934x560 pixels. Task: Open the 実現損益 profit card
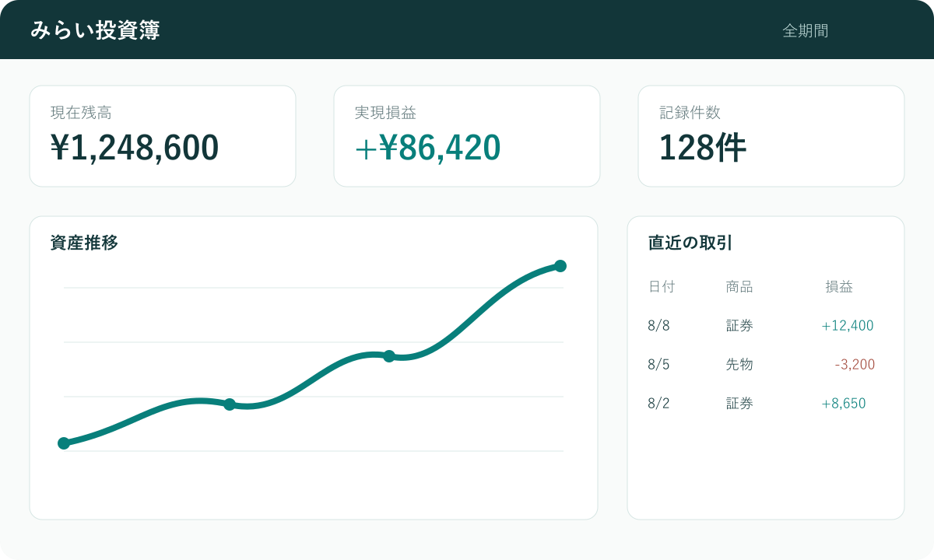[x=467, y=136]
